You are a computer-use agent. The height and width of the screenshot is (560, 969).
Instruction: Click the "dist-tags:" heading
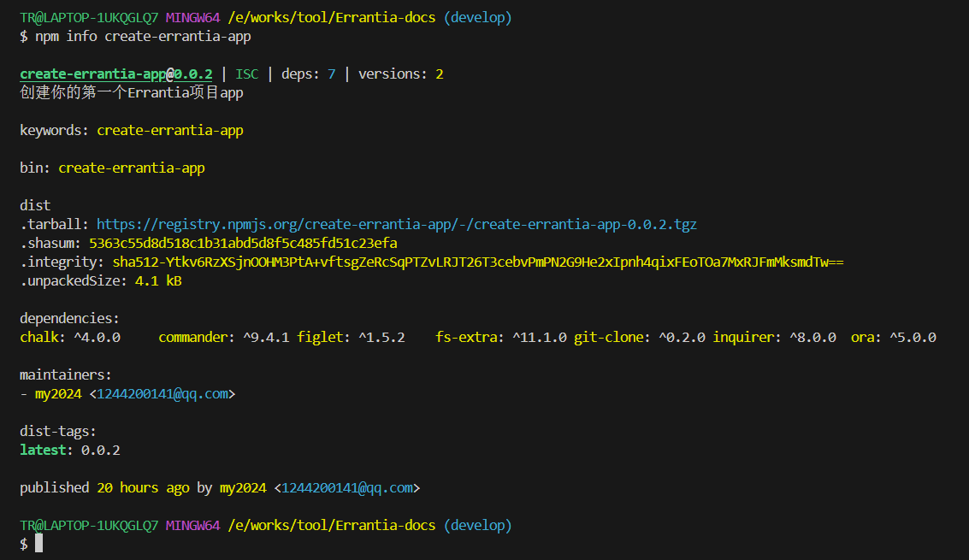point(58,432)
